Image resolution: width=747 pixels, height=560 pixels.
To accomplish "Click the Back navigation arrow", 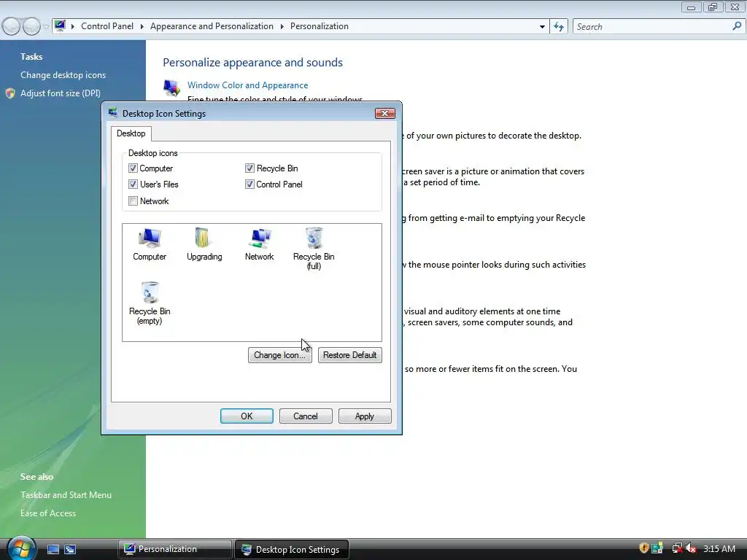I will (12, 26).
